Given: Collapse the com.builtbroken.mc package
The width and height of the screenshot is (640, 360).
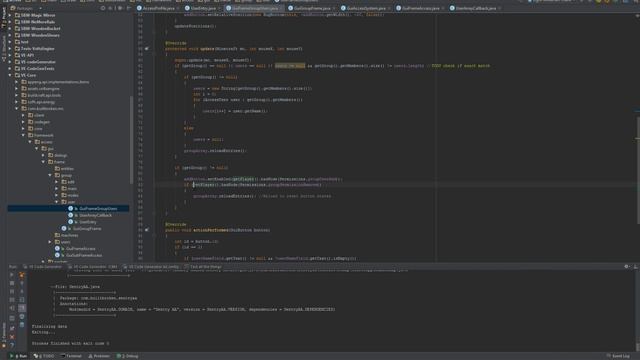Looking at the screenshot, I should 17,109.
